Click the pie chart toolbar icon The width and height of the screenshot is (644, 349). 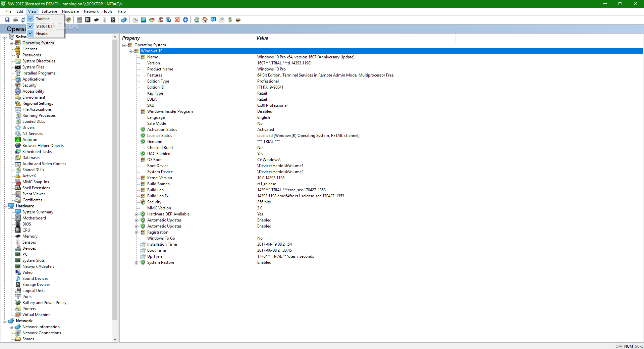(x=152, y=20)
